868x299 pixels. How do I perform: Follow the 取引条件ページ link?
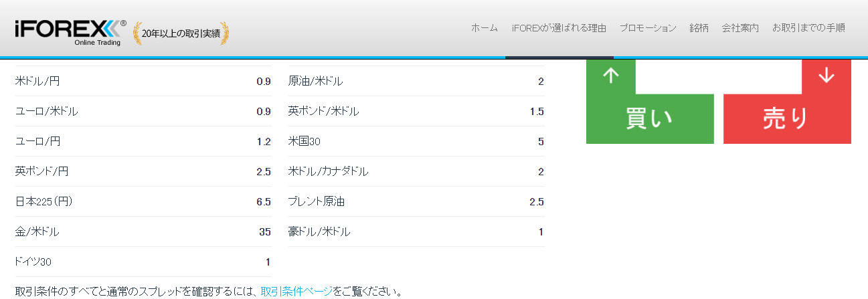coord(296,292)
